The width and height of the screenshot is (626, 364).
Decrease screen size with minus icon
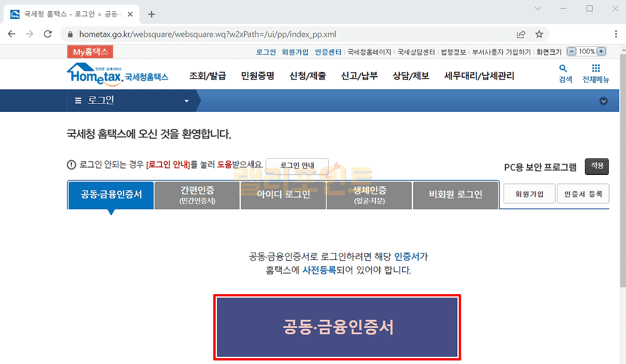(571, 52)
